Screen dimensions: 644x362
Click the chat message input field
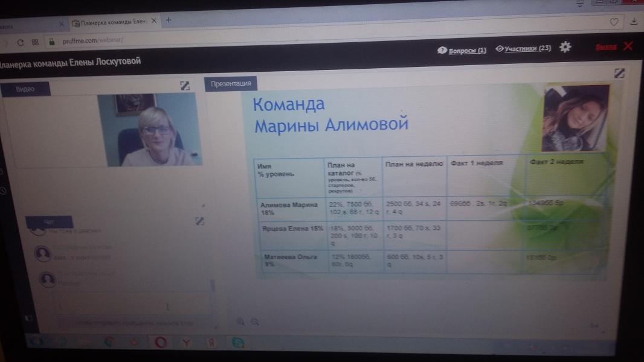pos(130,305)
